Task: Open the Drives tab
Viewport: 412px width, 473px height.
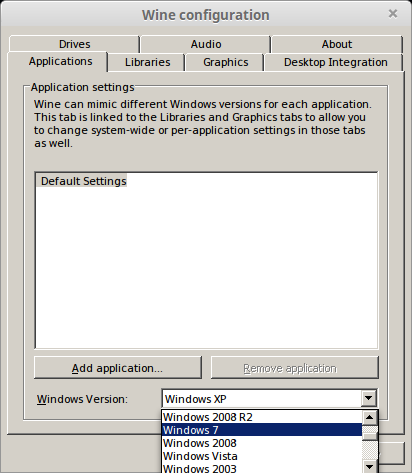Action: pyautogui.click(x=74, y=44)
